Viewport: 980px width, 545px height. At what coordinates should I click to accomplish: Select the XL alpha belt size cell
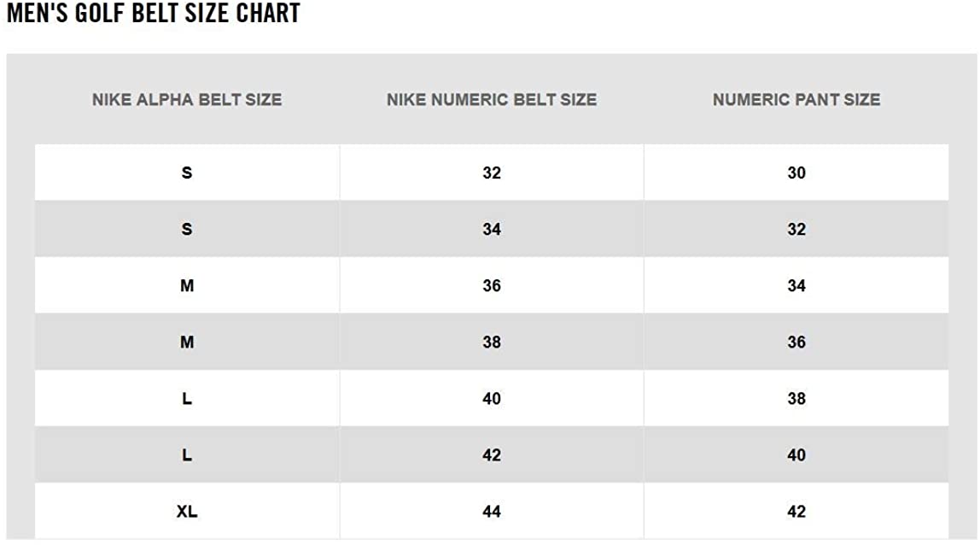point(187,512)
